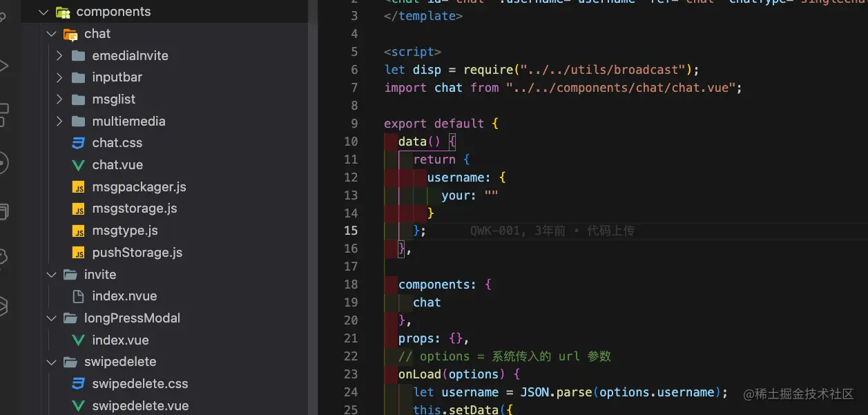The image size is (868, 415).
Task: Click 'username:' key on line 12
Action: click(459, 177)
